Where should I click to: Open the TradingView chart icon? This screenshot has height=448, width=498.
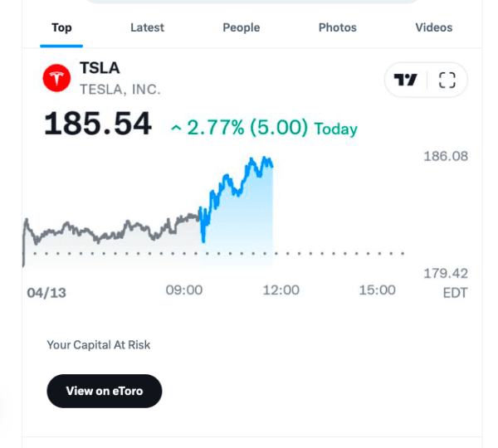406,80
